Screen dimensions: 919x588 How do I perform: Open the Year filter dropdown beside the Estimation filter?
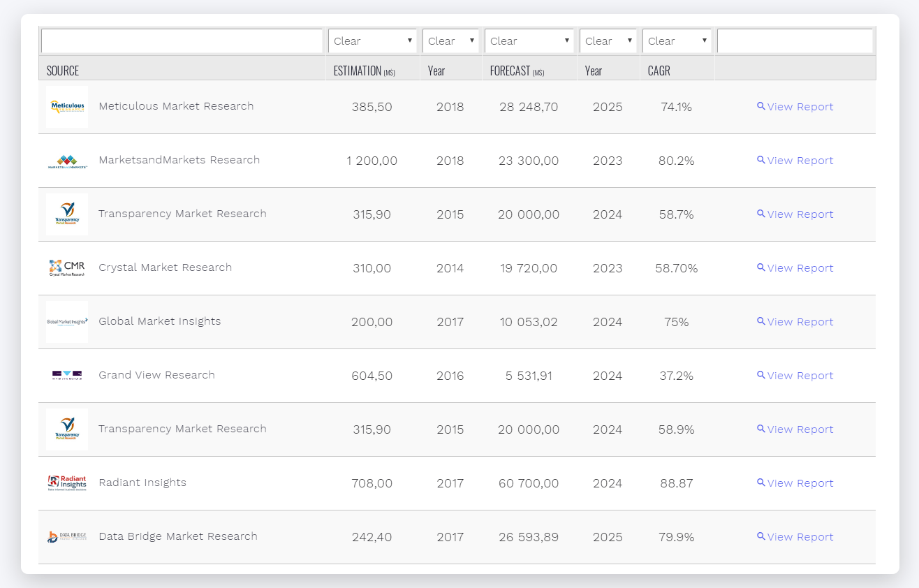pos(450,41)
